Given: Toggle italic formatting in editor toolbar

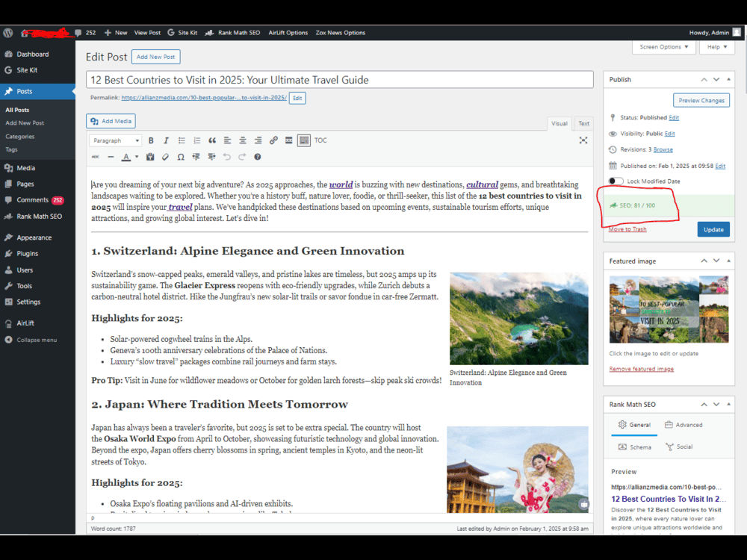Looking at the screenshot, I should click(166, 140).
